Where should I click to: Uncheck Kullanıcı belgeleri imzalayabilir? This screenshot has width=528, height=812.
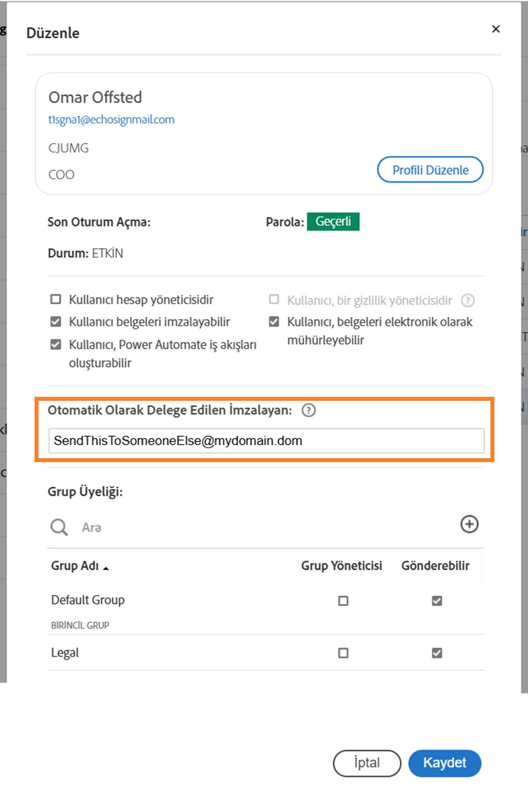tap(56, 322)
